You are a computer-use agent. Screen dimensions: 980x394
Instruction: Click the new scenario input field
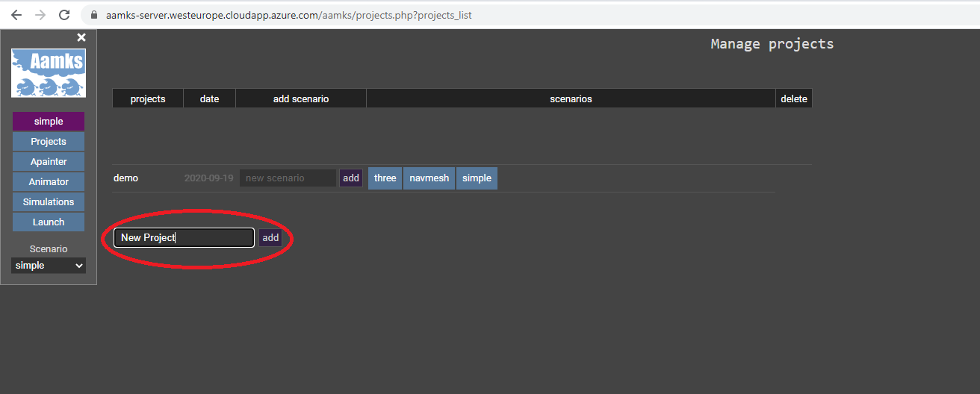point(288,178)
